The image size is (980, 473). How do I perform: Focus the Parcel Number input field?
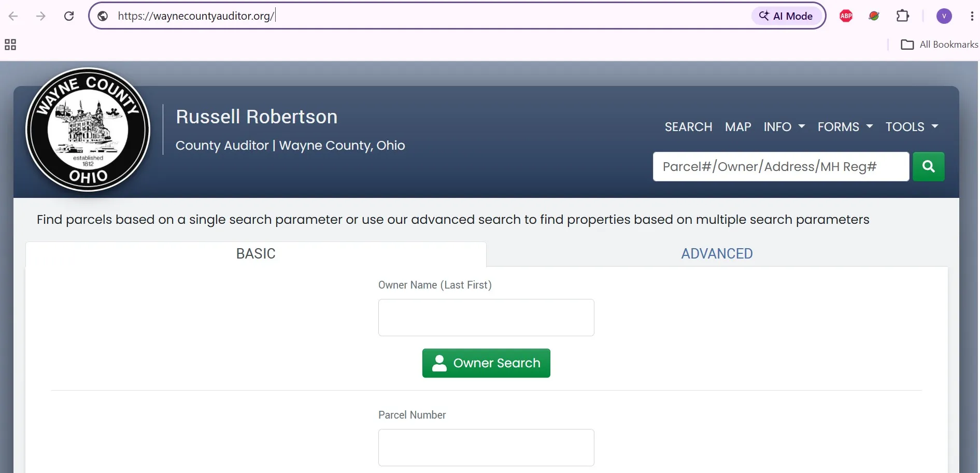[x=486, y=448]
